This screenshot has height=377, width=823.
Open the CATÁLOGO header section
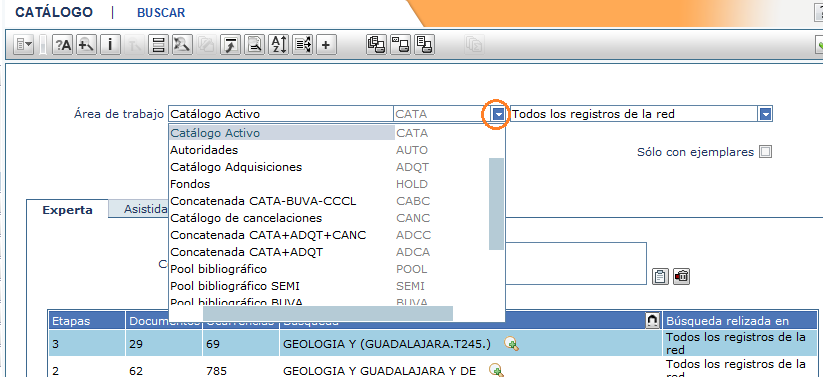coord(54,13)
